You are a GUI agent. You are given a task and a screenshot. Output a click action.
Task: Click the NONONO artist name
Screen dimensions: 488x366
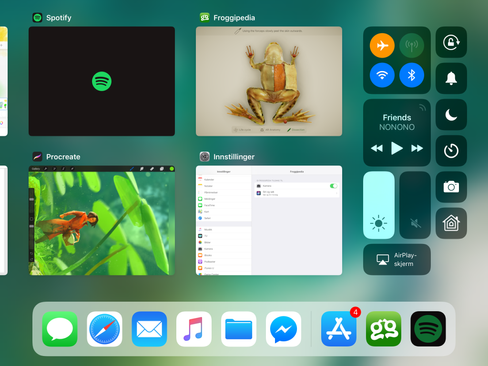pos(397,127)
